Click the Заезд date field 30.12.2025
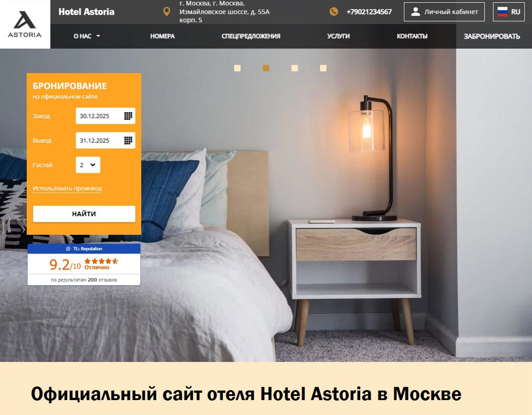Viewport: 532px width, 415px height. click(x=105, y=116)
